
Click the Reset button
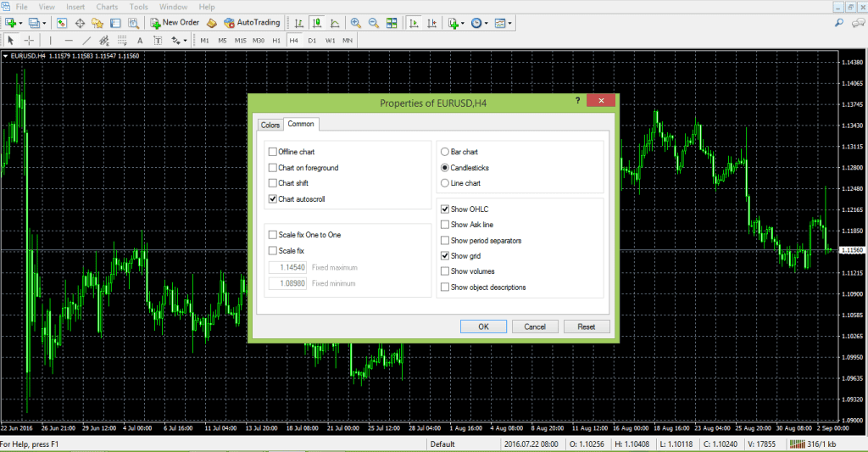(587, 326)
